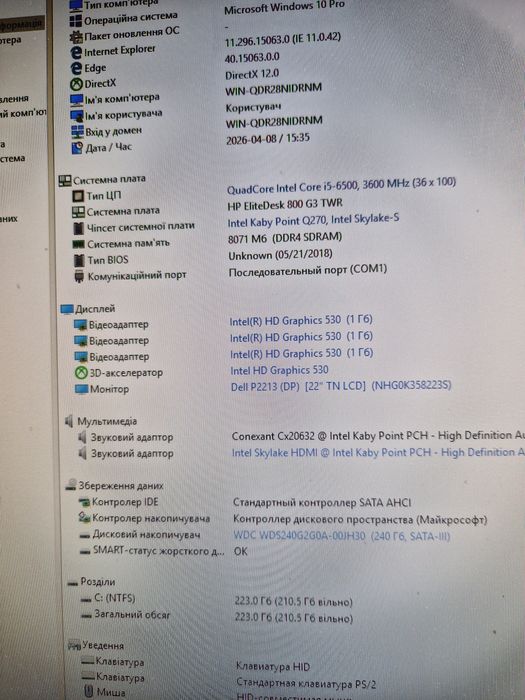
Task: Click the Операційна система Windows icon
Action: coord(76,21)
